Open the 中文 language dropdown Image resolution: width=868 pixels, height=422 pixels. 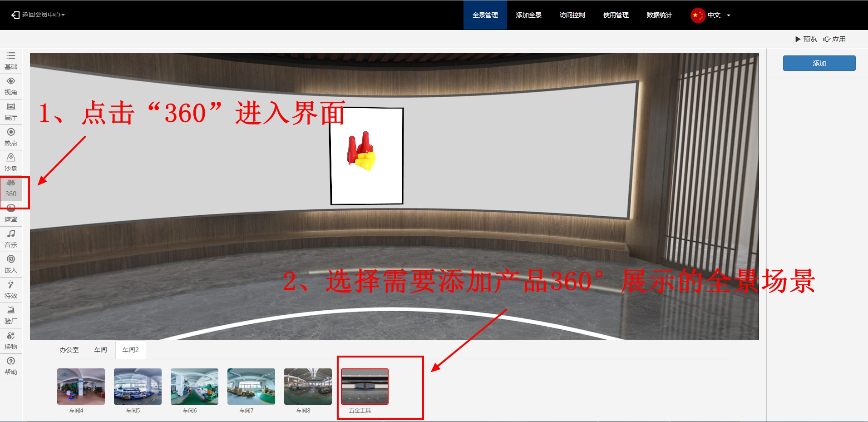[711, 15]
